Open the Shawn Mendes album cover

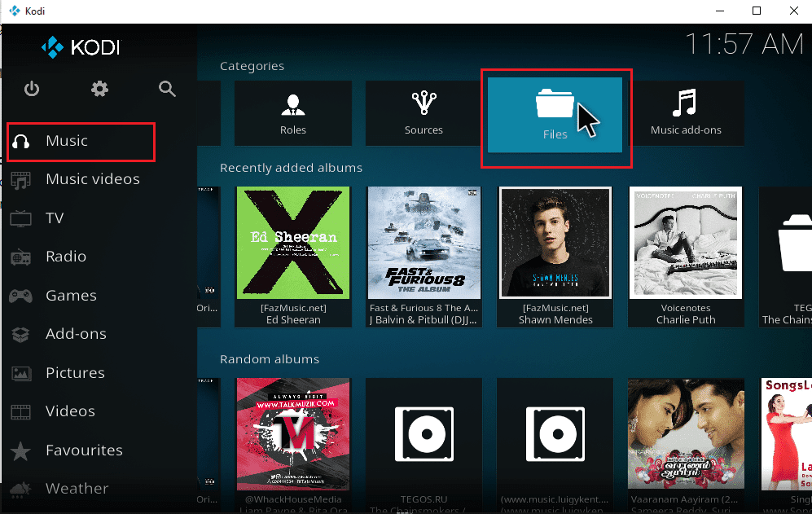[x=555, y=242]
